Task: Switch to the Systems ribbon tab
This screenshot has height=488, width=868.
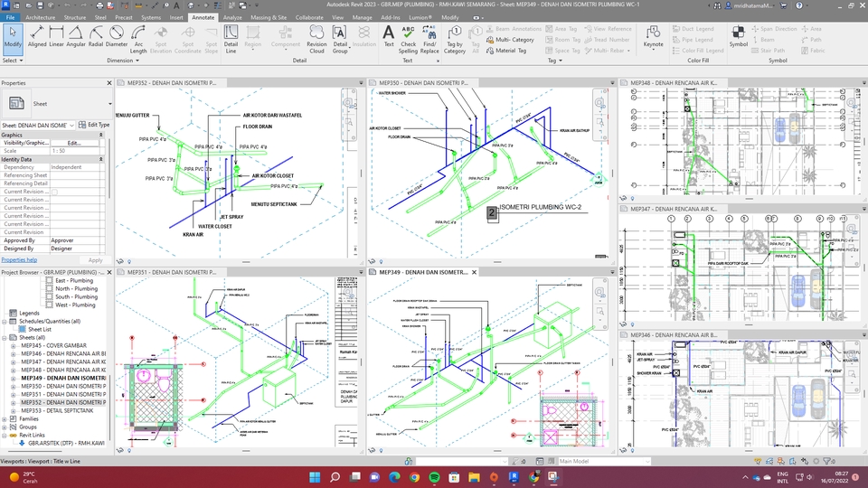Action: (x=151, y=17)
